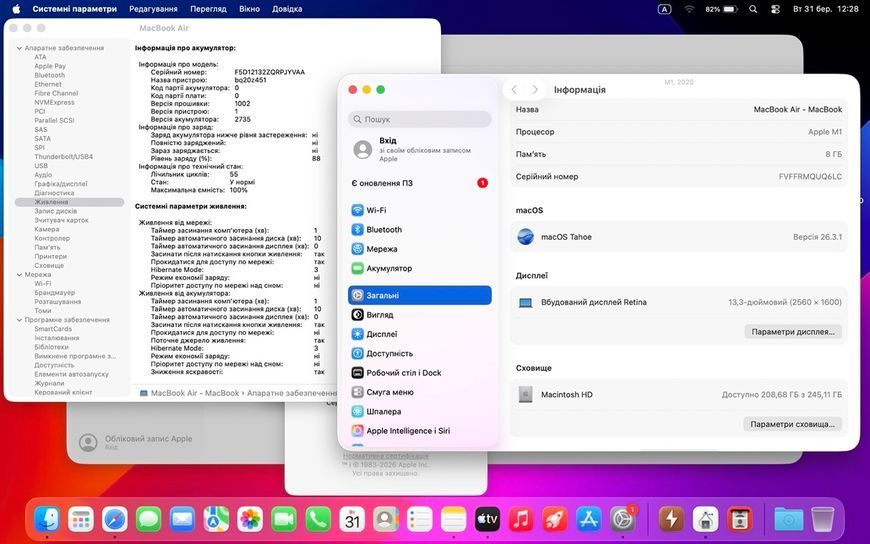Screen dimensions: 870x544
Task: Click the Apple menu logo
Action: 16,9
